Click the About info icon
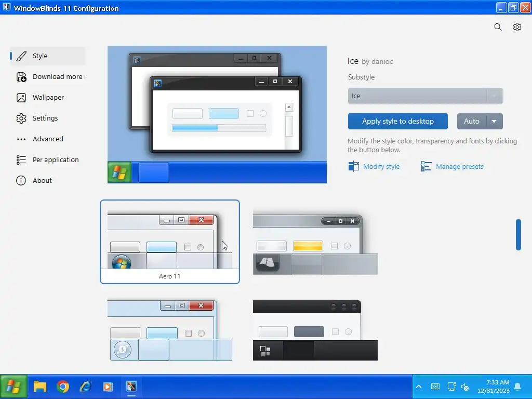Screen dimensions: 532x399 coord(21,180)
